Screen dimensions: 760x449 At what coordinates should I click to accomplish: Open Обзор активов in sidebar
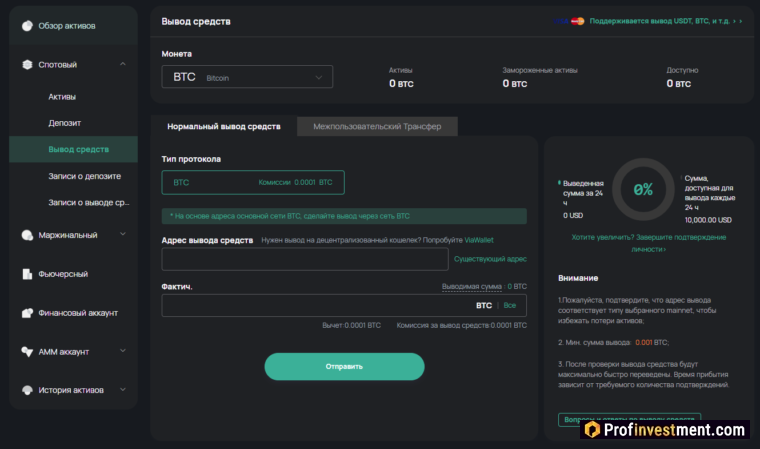click(x=73, y=26)
